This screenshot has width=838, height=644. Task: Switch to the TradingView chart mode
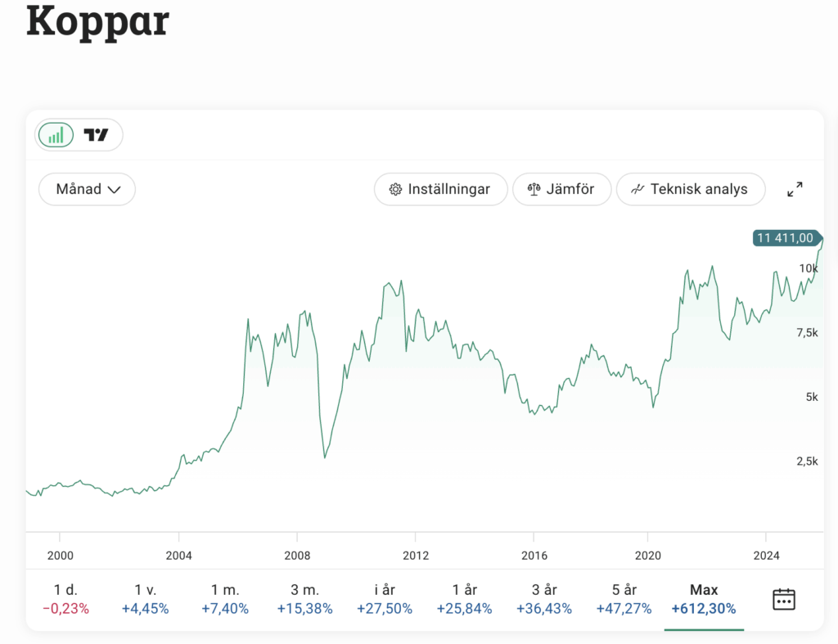97,135
